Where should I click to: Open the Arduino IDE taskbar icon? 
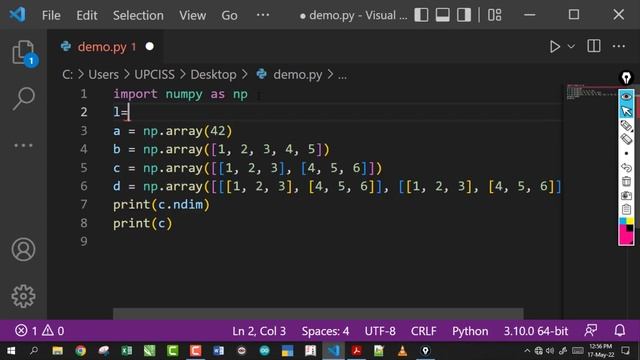[x=264, y=351]
